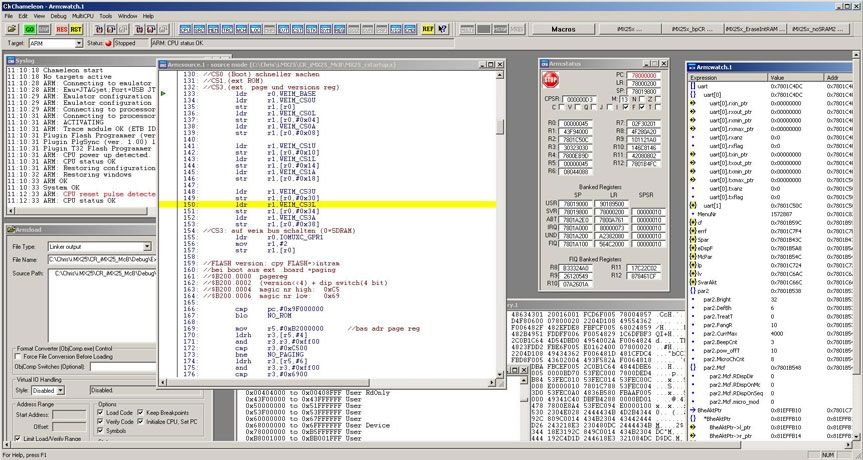Click the File Name path field
The image size is (863, 460).
(102, 259)
